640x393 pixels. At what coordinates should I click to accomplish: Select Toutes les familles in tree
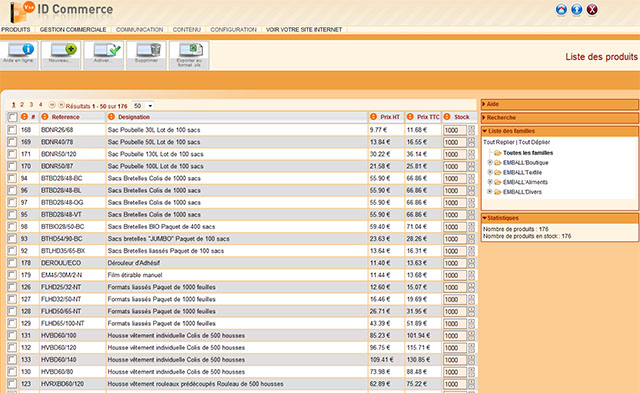coord(528,153)
